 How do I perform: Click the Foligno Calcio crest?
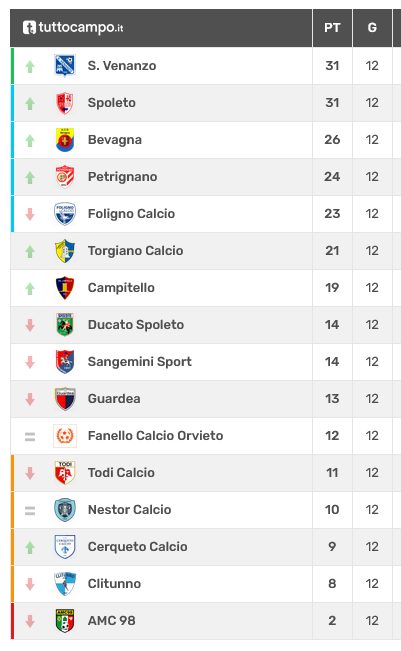(x=65, y=214)
